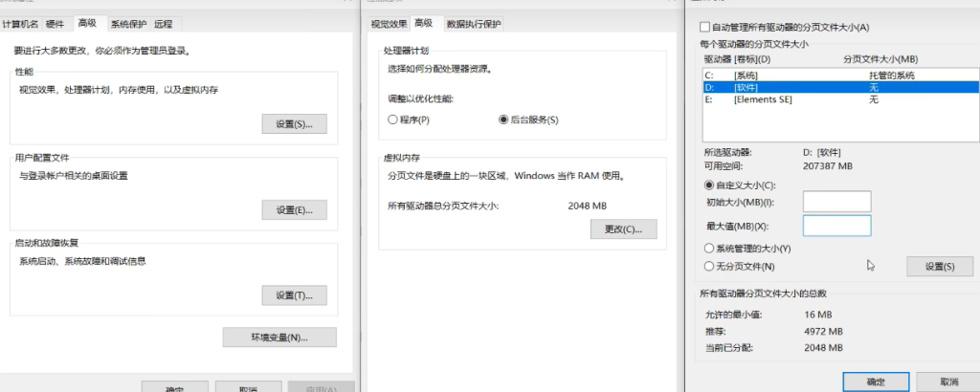The height and width of the screenshot is (392, 980).
Task: Open 环境变量(N)... dialog
Action: [278, 338]
